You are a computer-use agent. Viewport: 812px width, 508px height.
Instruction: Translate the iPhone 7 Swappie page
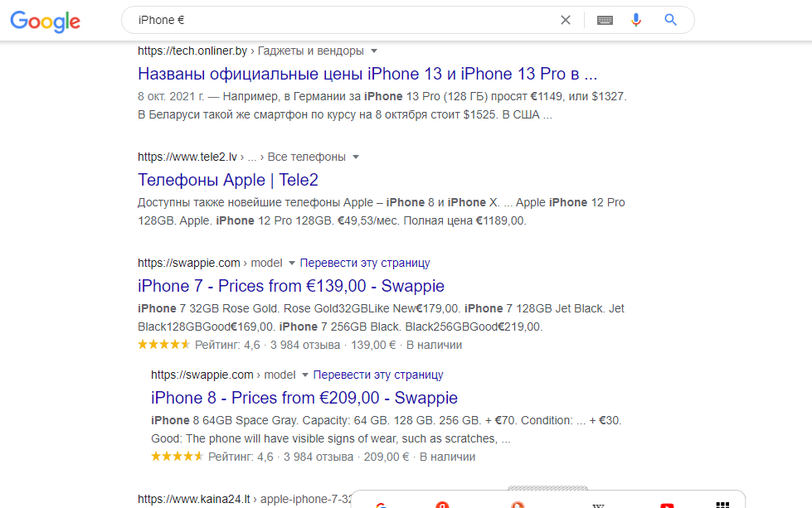(x=365, y=263)
